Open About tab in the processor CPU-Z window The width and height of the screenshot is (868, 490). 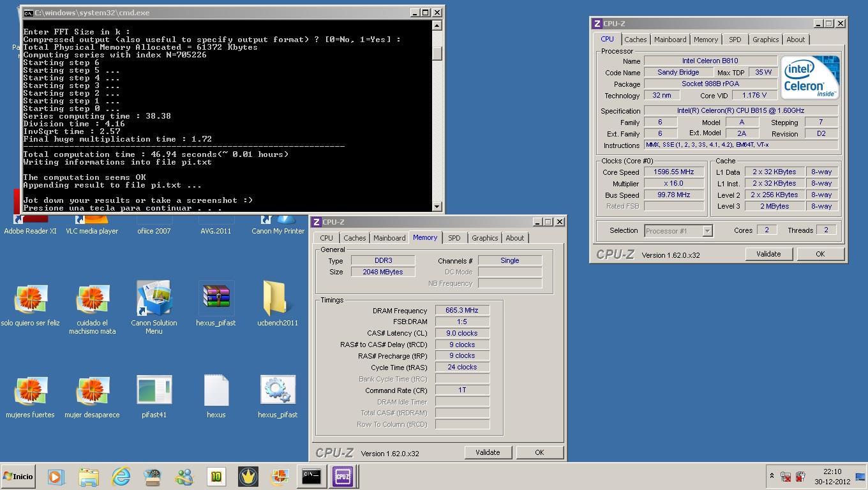(795, 40)
